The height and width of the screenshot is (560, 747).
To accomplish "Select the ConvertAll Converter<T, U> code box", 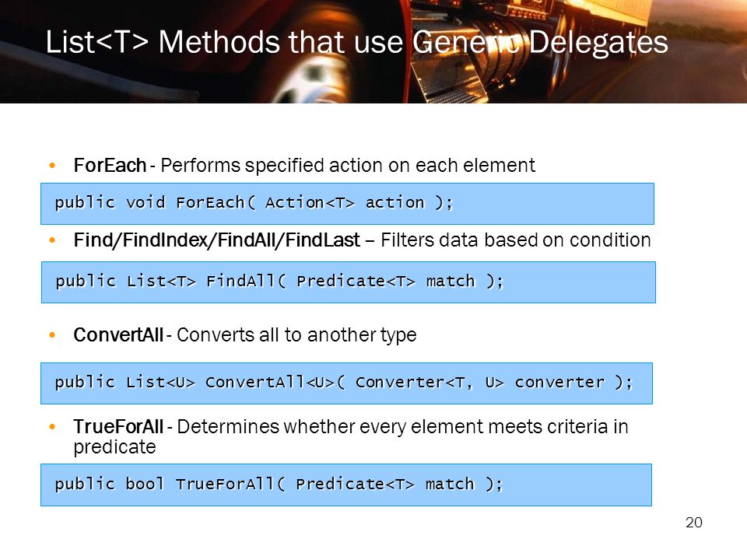I will [x=347, y=383].
